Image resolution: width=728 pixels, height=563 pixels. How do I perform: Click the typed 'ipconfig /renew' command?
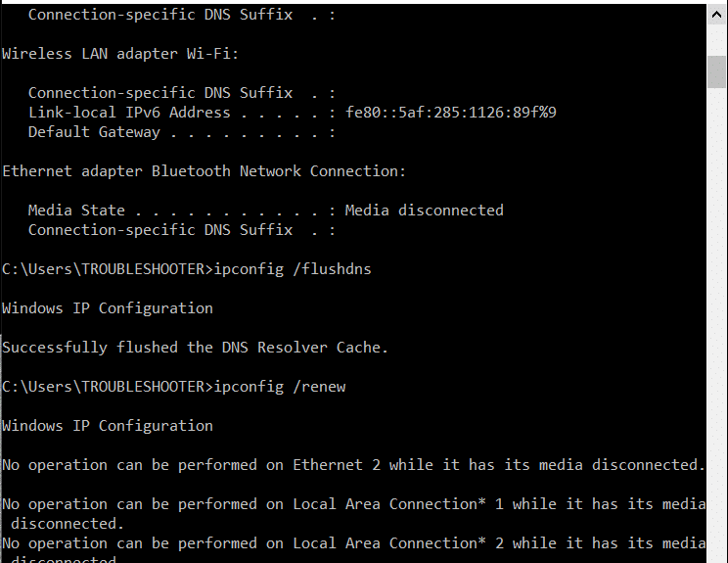pos(279,386)
